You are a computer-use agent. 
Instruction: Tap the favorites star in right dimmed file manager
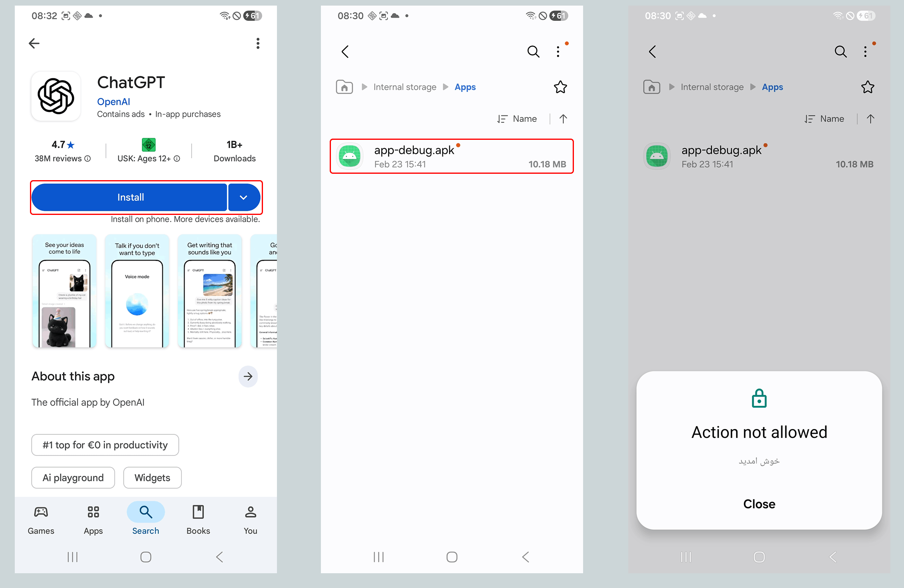point(868,87)
